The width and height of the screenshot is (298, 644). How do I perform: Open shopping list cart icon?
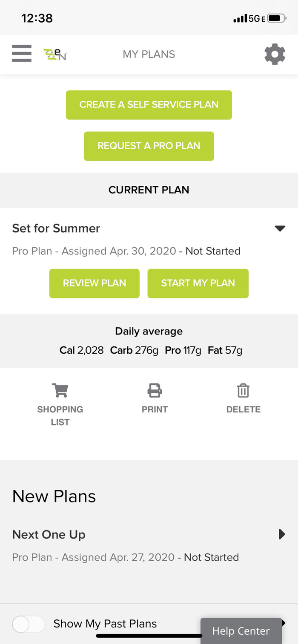pyautogui.click(x=60, y=390)
